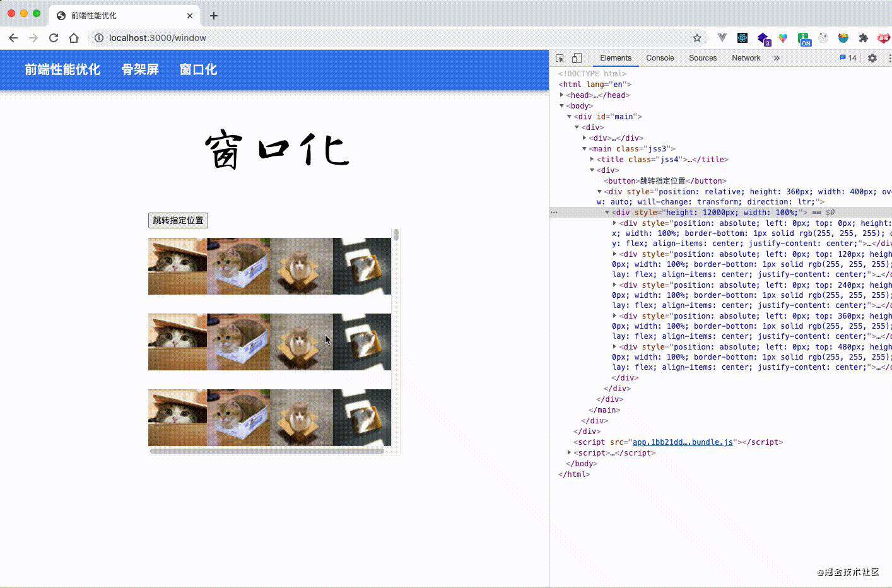
Task: Switch to the Elements tab
Action: point(616,58)
